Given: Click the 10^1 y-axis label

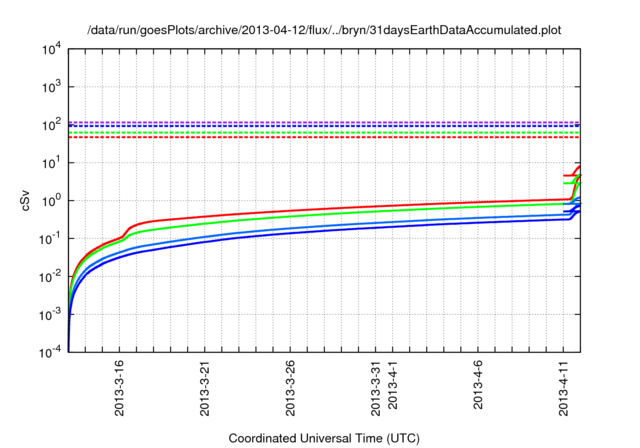Looking at the screenshot, I should coord(52,163).
